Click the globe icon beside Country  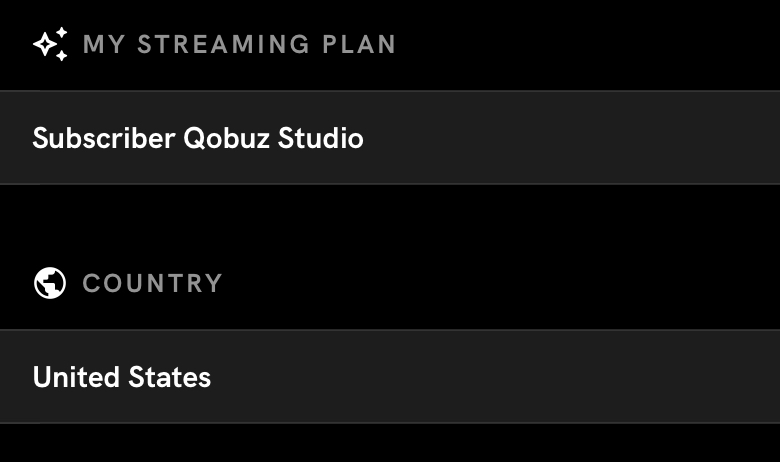(50, 283)
